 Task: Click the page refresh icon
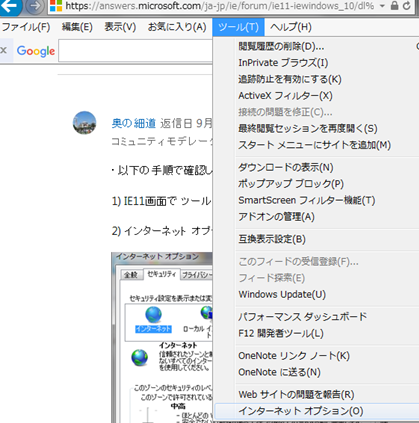point(407,6)
